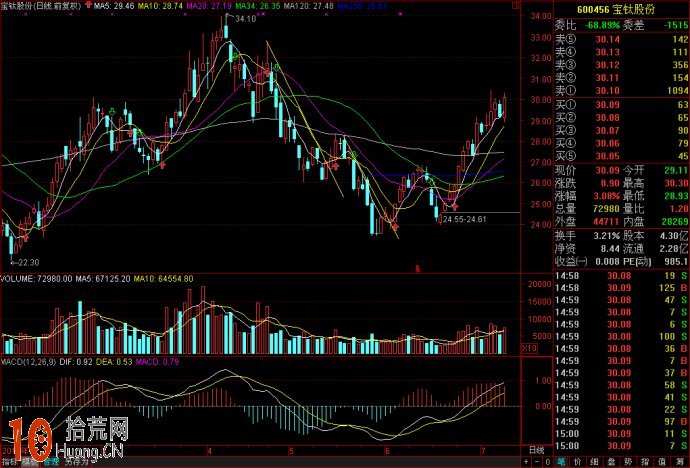The width and height of the screenshot is (690, 468).
Task: Click the MA5: 29.46 indicator label
Action: click(114, 6)
